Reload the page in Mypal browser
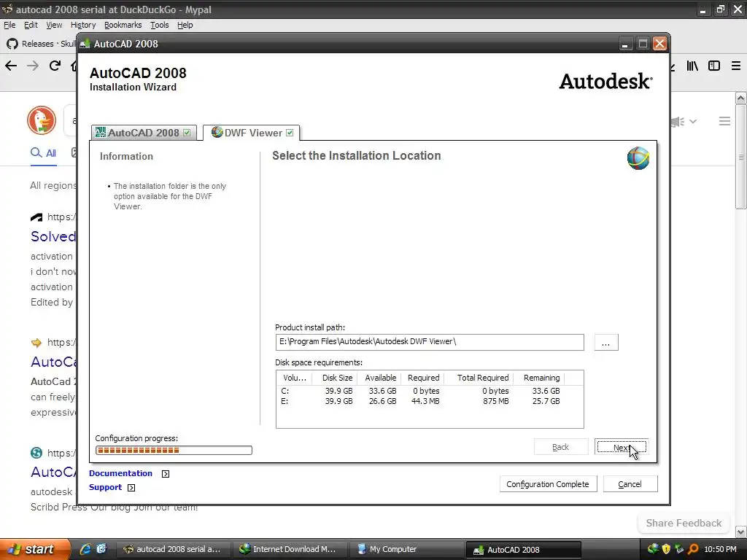Viewport: 747px width, 560px height. 55,66
